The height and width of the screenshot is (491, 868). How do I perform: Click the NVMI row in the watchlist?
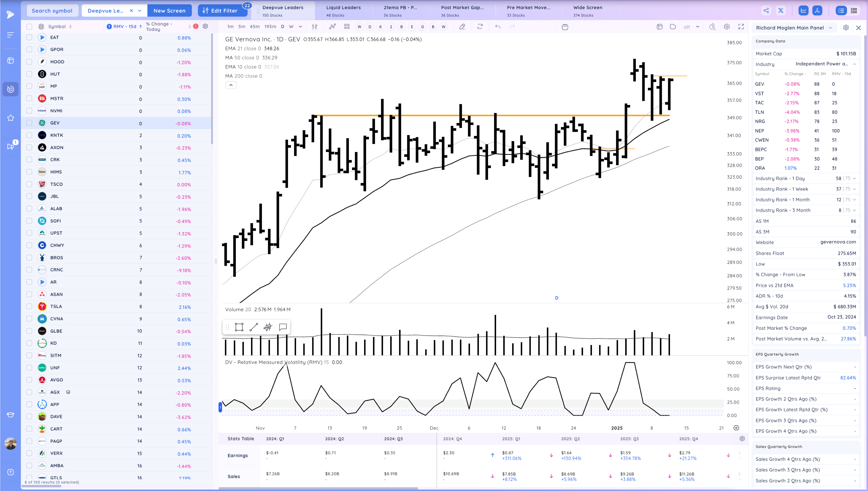tap(116, 111)
